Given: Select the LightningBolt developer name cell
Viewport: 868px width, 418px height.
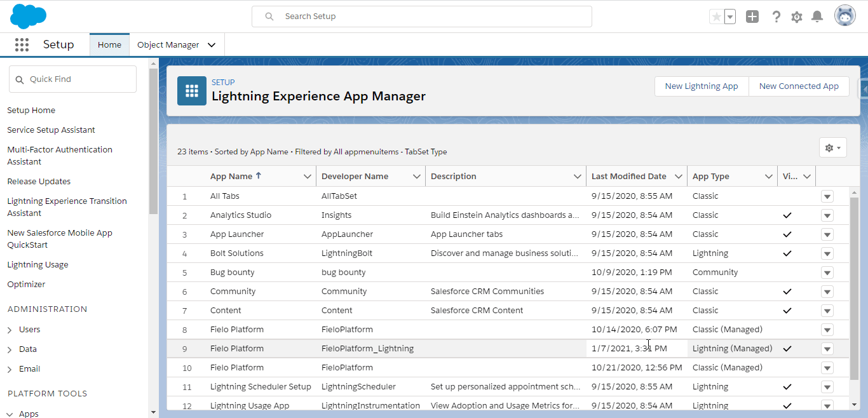Looking at the screenshot, I should (347, 253).
